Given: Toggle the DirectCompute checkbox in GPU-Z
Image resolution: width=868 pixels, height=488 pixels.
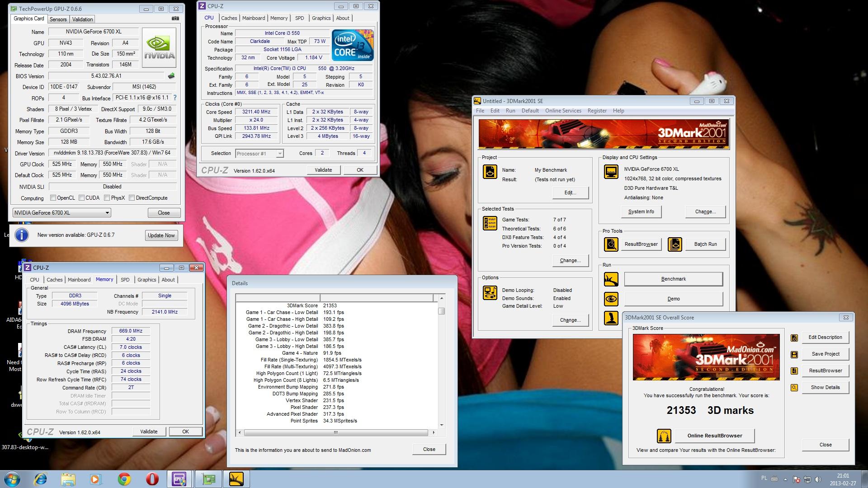Looking at the screenshot, I should (132, 198).
